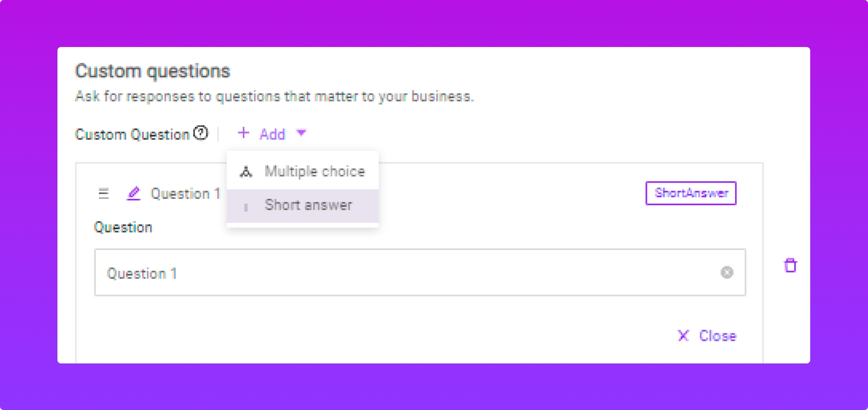Click the pencil edit icon
The image size is (868, 410).
[x=133, y=193]
